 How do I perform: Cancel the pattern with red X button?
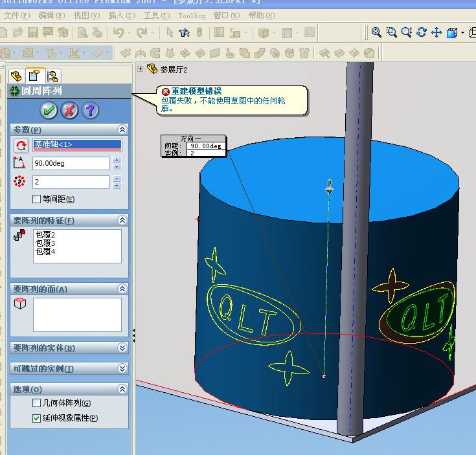pos(69,110)
